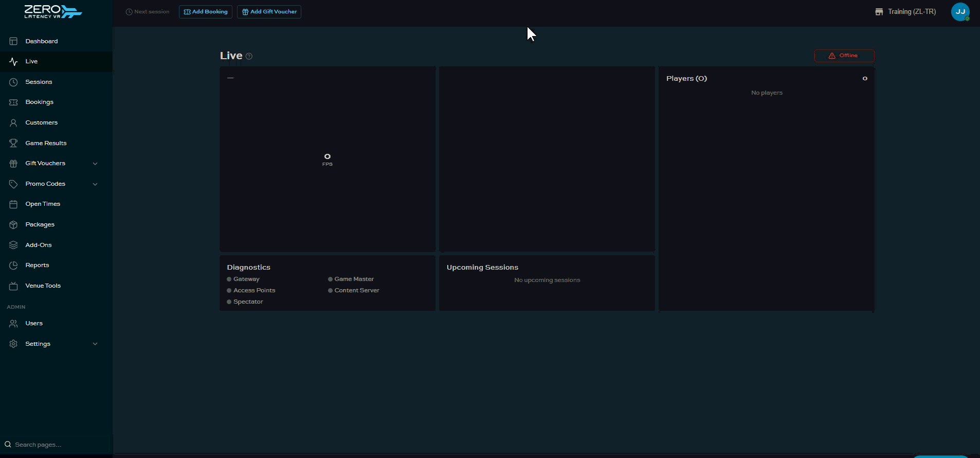Expand the Settings submenu chevron

point(95,344)
